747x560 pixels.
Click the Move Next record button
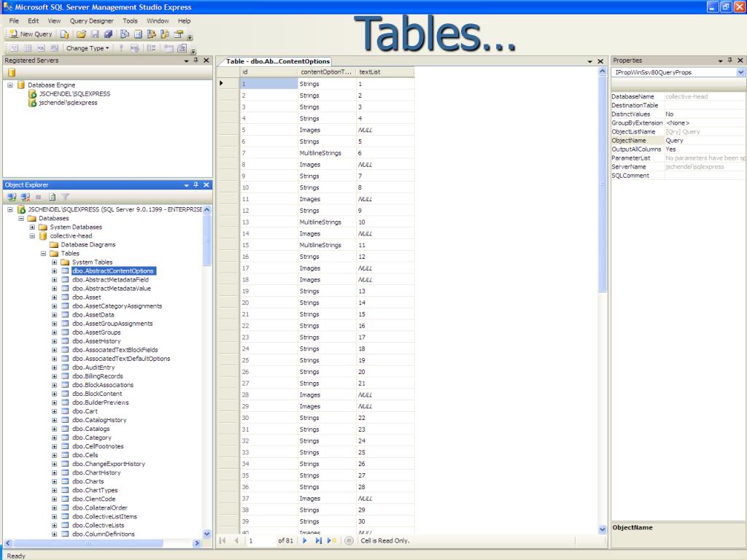[x=305, y=540]
